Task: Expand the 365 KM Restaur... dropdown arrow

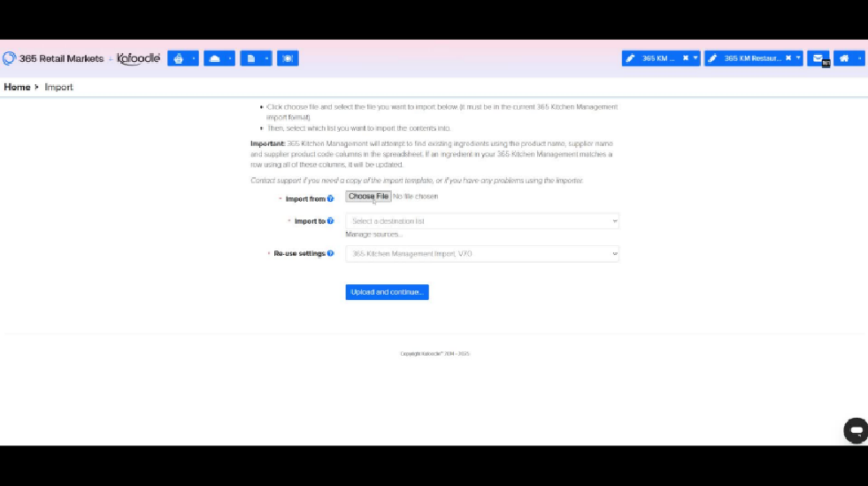Action: [798, 58]
